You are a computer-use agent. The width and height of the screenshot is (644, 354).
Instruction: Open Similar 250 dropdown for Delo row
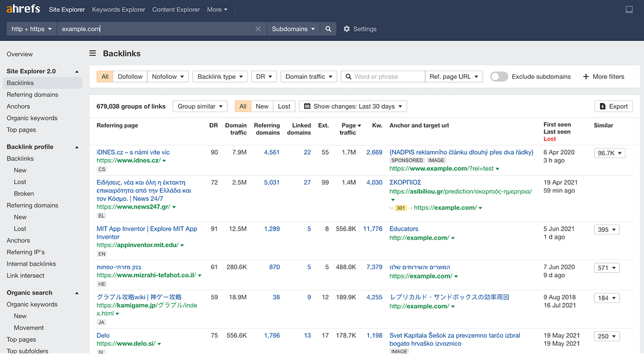(x=607, y=336)
